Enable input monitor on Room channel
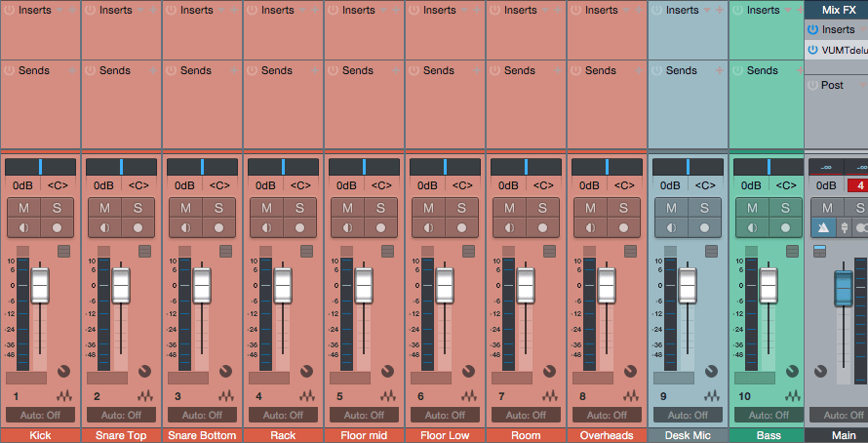 (x=509, y=227)
